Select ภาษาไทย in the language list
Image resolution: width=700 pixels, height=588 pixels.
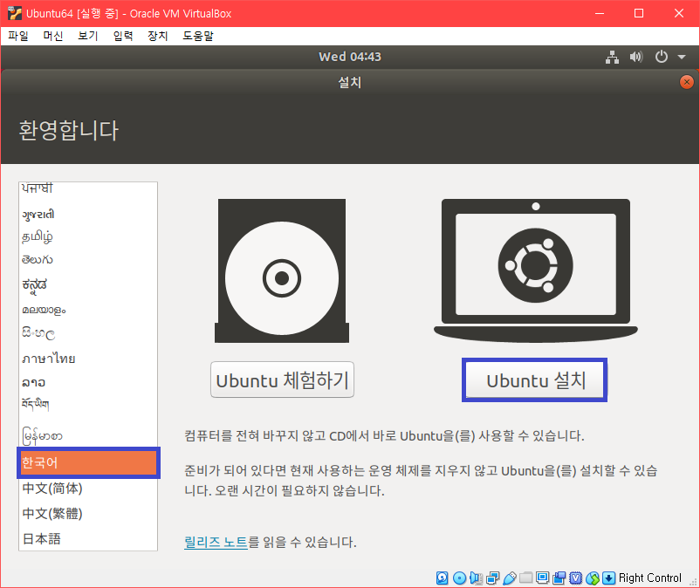(x=88, y=359)
